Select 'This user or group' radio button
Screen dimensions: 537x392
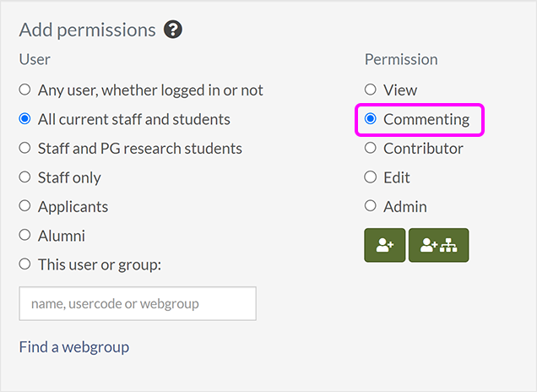click(24, 264)
